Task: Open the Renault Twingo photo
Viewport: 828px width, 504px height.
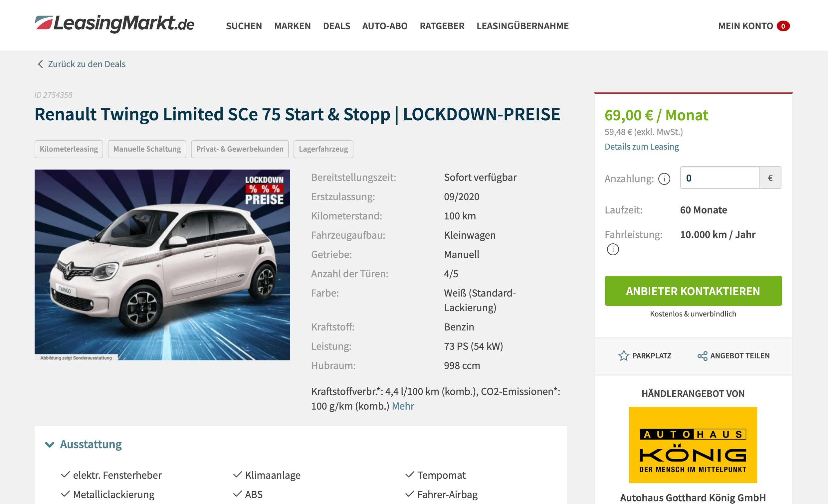Action: tap(162, 265)
